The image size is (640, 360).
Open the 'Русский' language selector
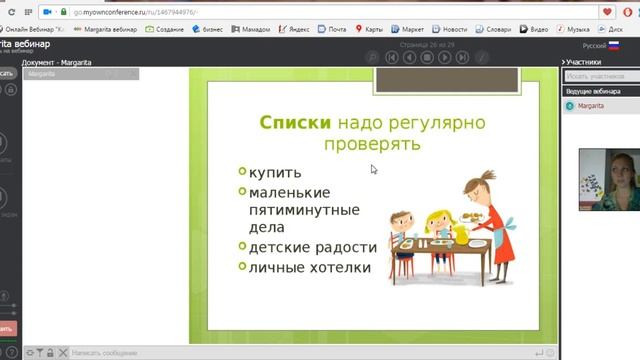tap(601, 46)
